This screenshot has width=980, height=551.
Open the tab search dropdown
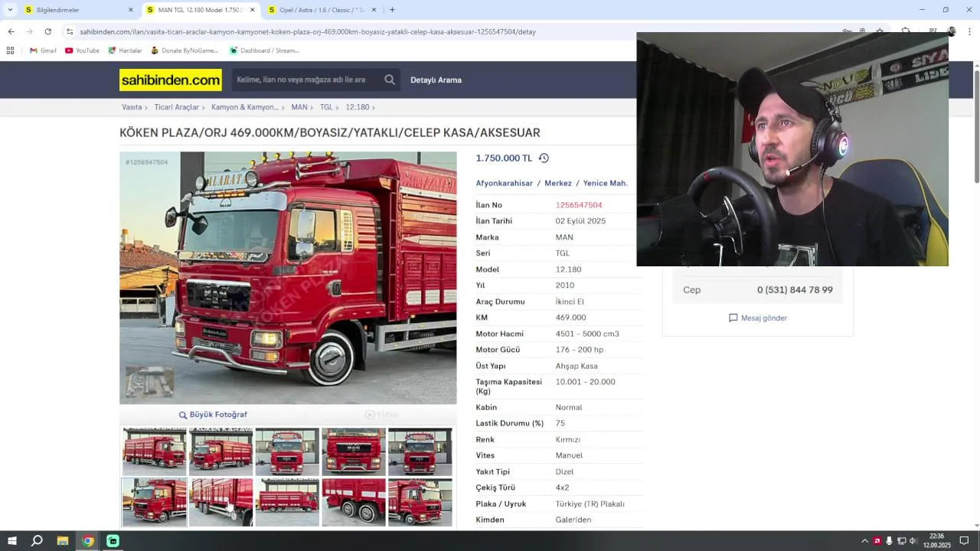(10, 10)
